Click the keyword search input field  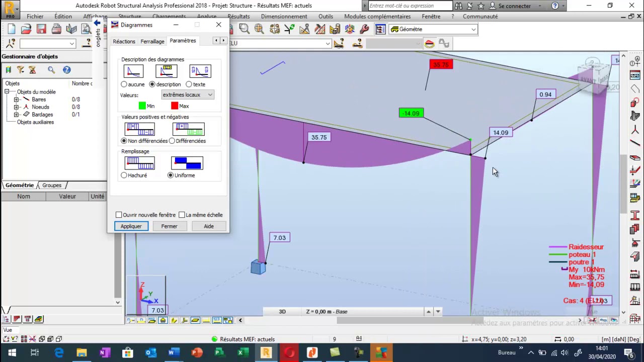point(410,6)
